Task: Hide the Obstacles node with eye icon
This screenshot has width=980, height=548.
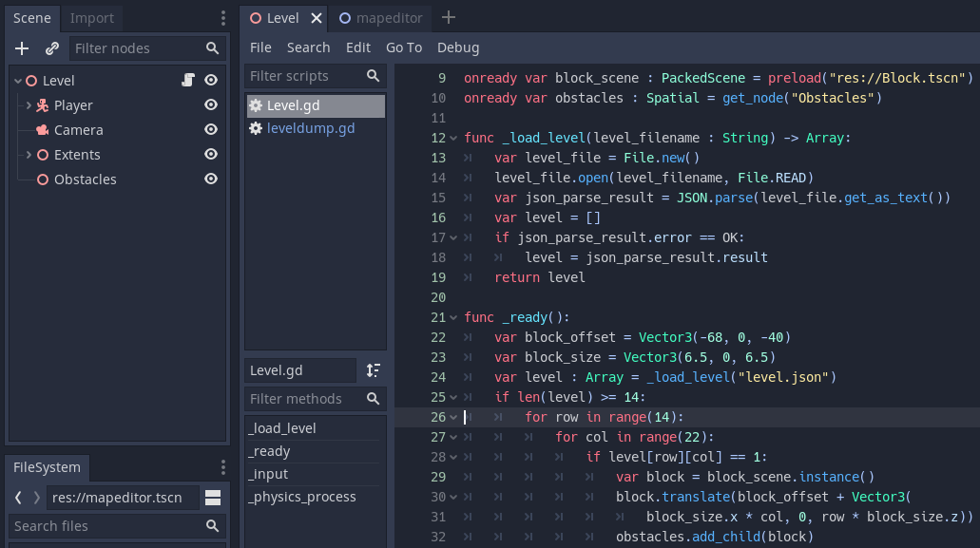Action: 211,180
